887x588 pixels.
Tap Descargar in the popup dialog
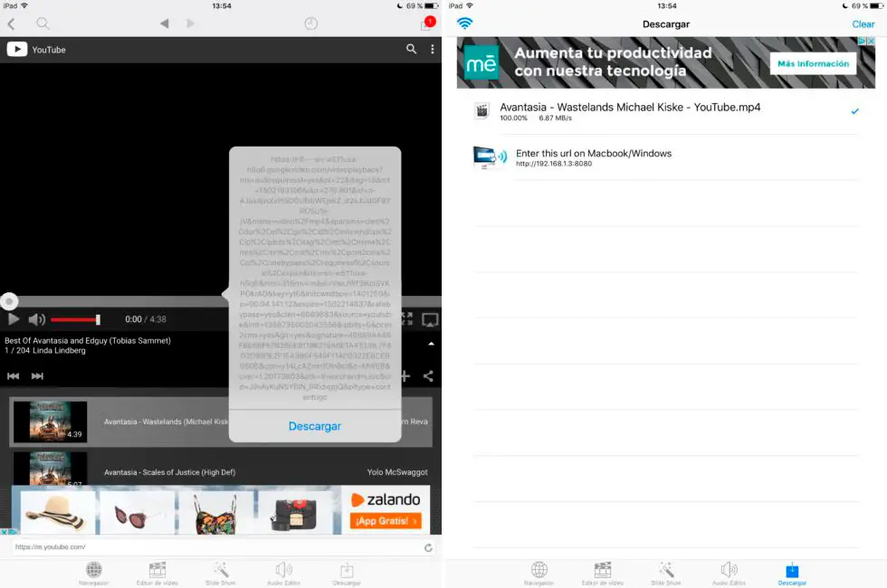(315, 426)
